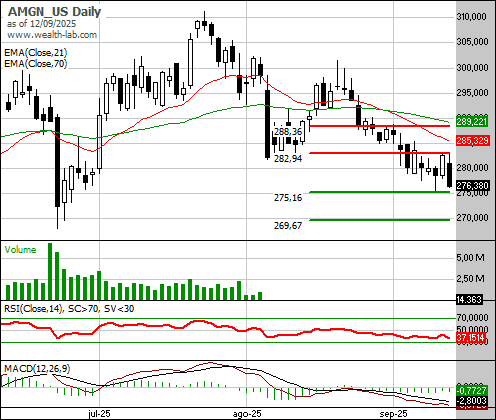Click the 310,000 price axis label
The height and width of the screenshot is (420, 496).
[x=471, y=16]
